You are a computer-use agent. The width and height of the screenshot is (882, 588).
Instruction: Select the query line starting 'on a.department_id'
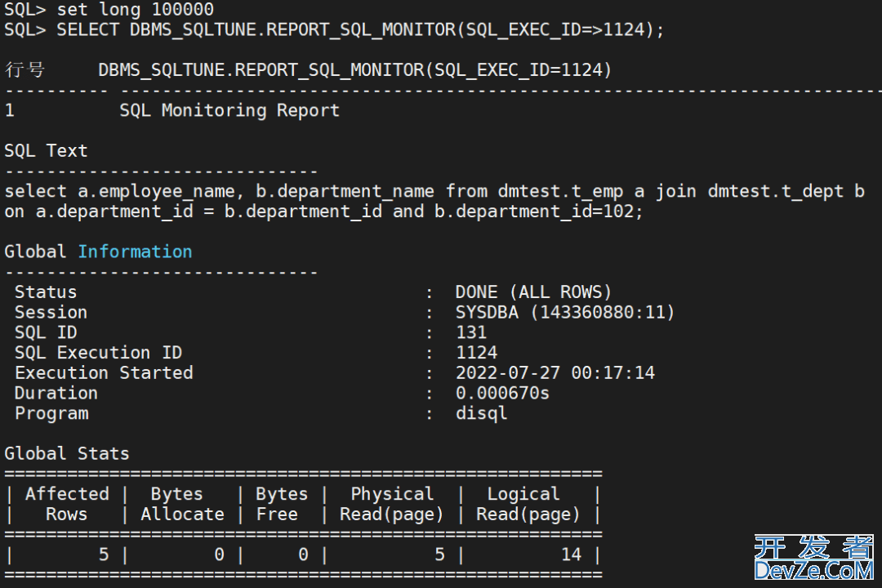tap(323, 212)
